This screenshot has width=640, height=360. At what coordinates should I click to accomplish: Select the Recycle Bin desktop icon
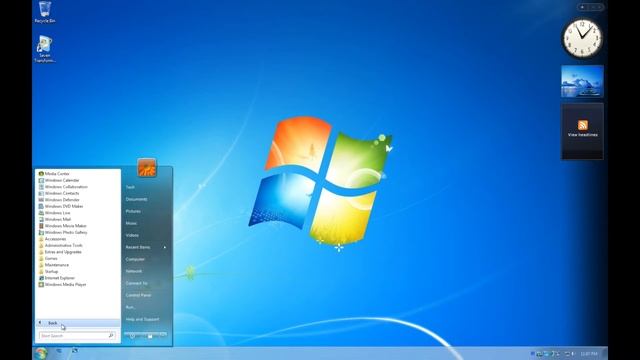45,12
